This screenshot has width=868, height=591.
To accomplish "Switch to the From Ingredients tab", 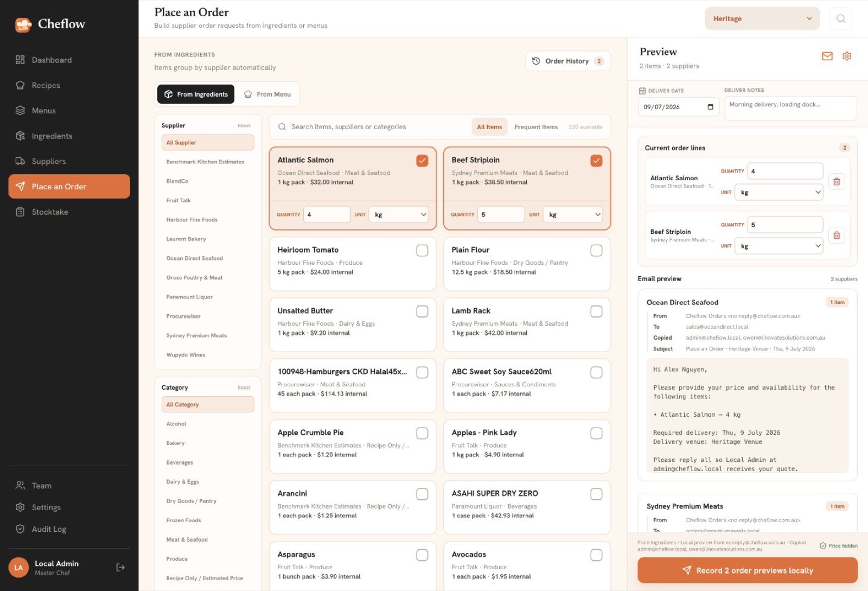I will pyautogui.click(x=196, y=94).
